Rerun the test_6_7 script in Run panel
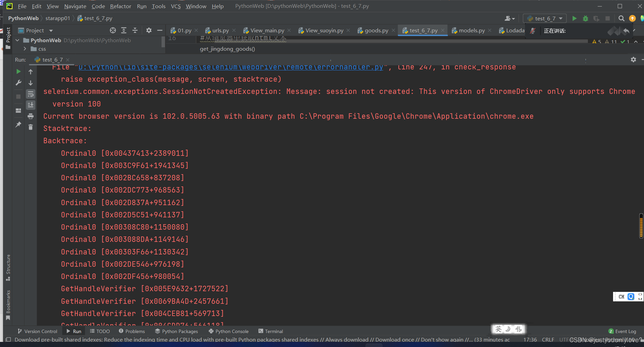Viewport: 644px width, 347px height. [18, 71]
